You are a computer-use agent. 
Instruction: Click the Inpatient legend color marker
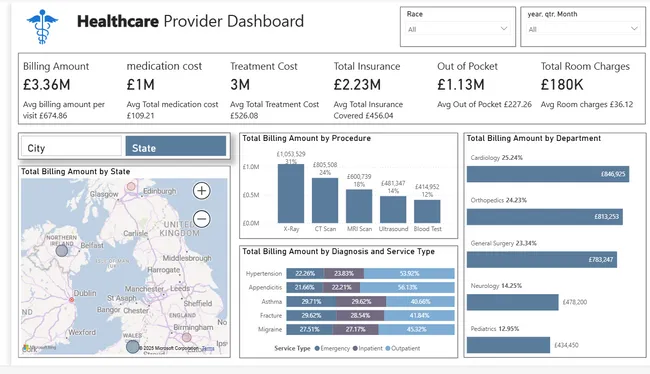(x=355, y=348)
